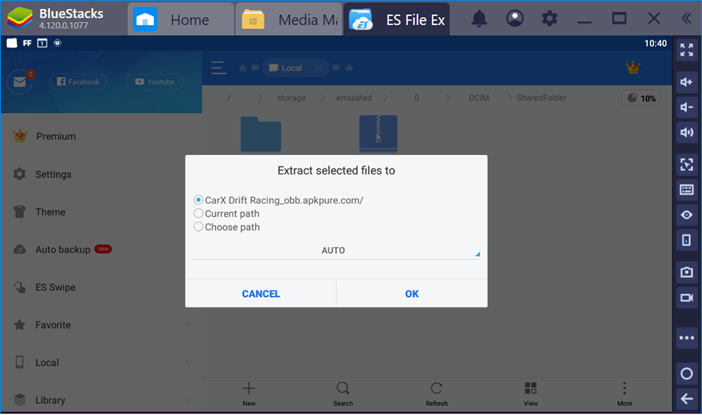Click View in the bottom bar
This screenshot has height=415, width=702.
coord(531,394)
